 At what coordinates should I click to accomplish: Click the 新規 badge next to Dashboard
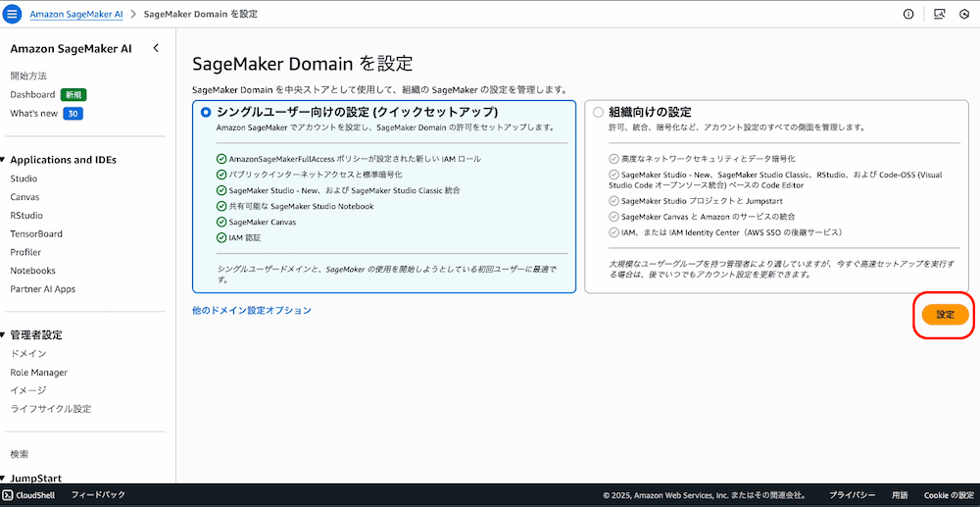(73, 95)
